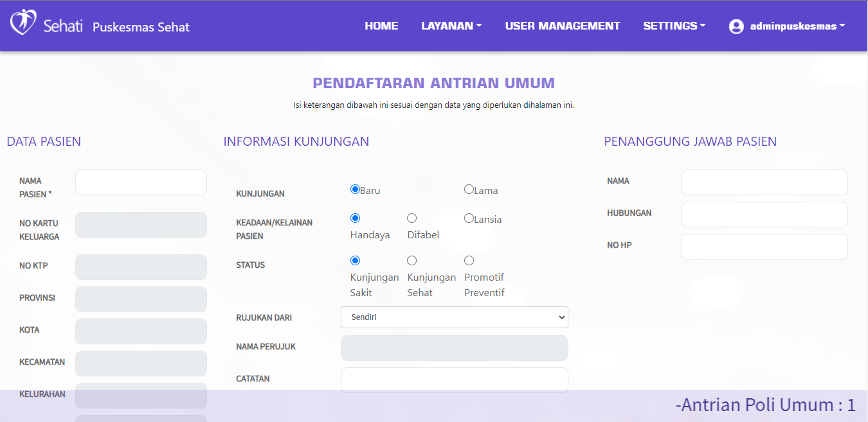The image size is (868, 422).
Task: Focus the No HP input field
Action: pyautogui.click(x=764, y=247)
